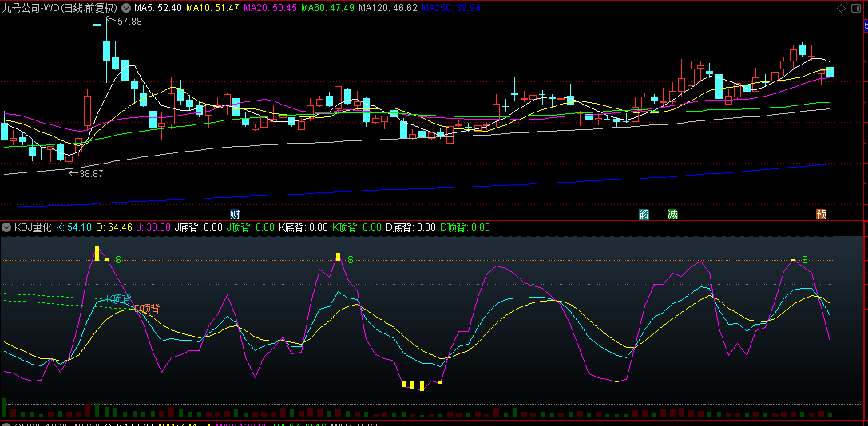
Task: Click the 解 unlock event marker
Action: point(644,214)
